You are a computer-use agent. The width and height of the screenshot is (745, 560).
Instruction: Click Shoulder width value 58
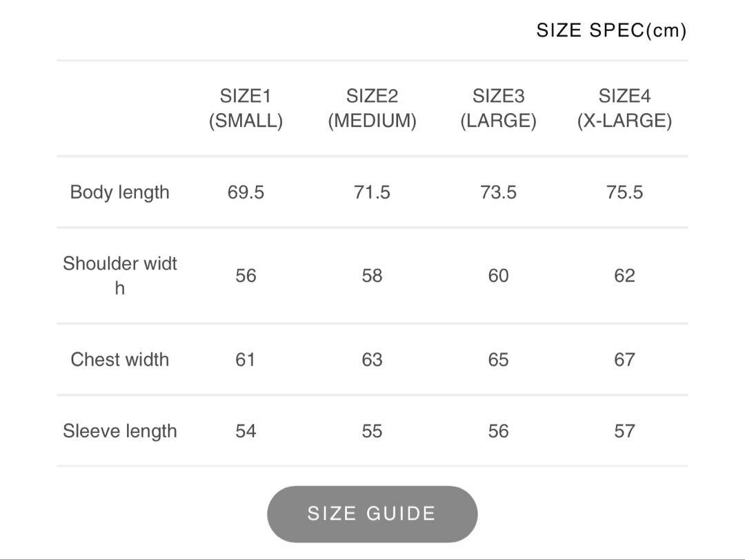pos(372,275)
